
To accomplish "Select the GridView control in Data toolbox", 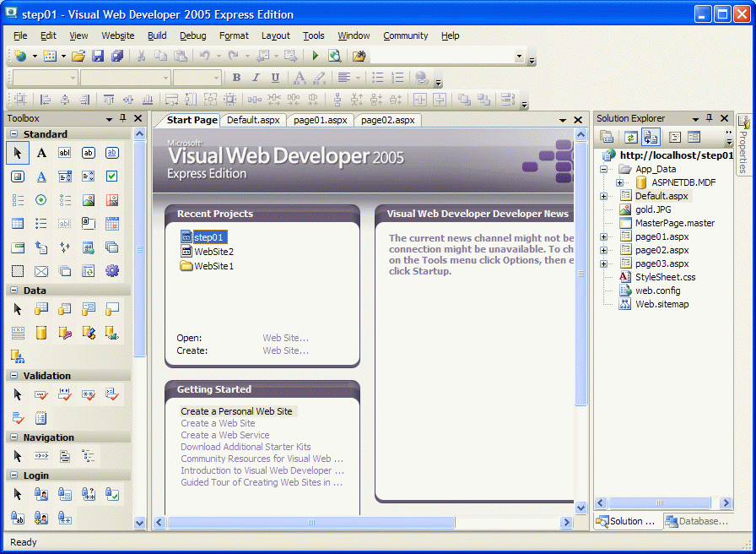I will tap(41, 309).
